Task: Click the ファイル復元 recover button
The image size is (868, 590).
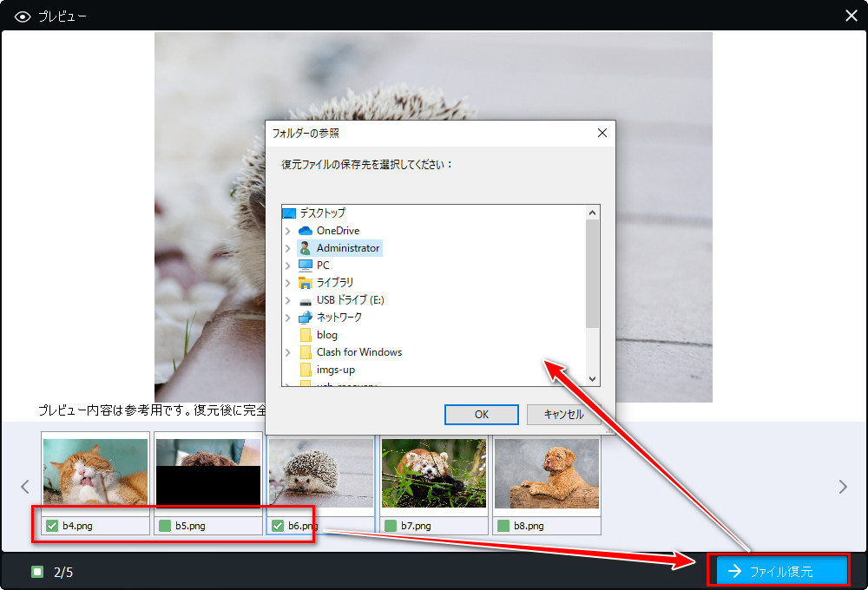Action: click(x=778, y=571)
